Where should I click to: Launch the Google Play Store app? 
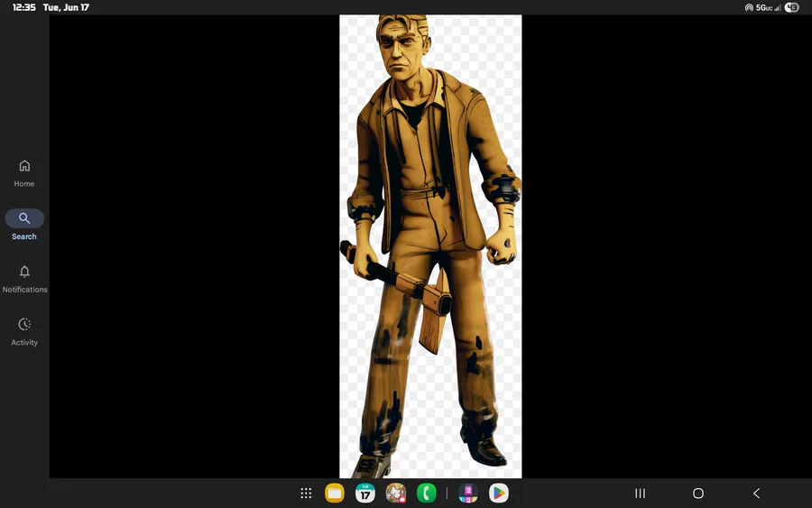499,493
